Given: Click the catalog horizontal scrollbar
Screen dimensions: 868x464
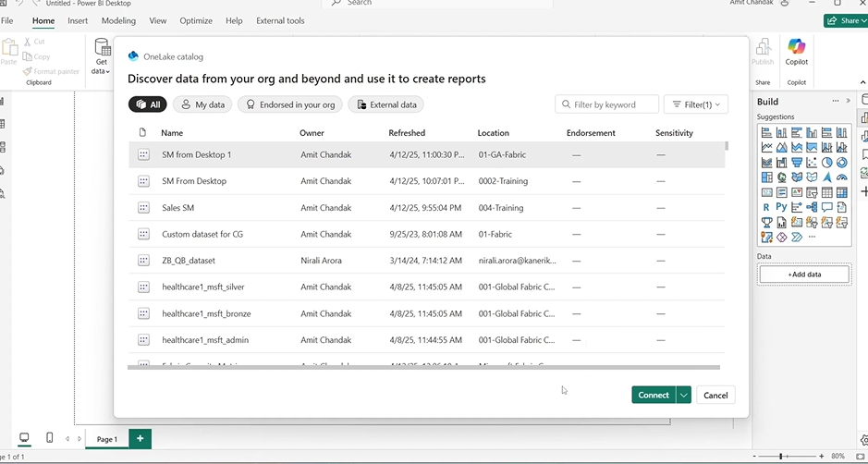Looking at the screenshot, I should (424, 367).
